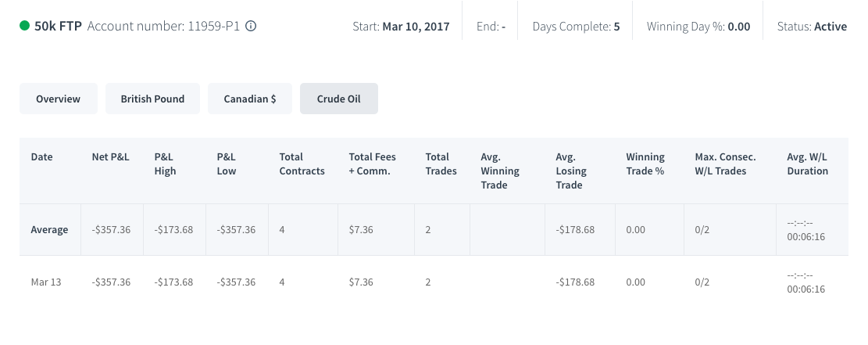Click the P&L High column header
Screen dimensions: 868x345
166,164
